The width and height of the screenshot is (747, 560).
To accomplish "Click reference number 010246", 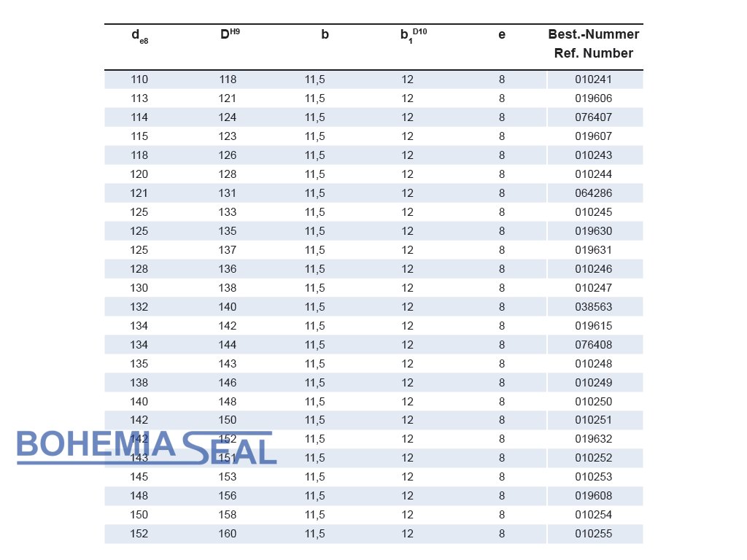I will tap(594, 269).
